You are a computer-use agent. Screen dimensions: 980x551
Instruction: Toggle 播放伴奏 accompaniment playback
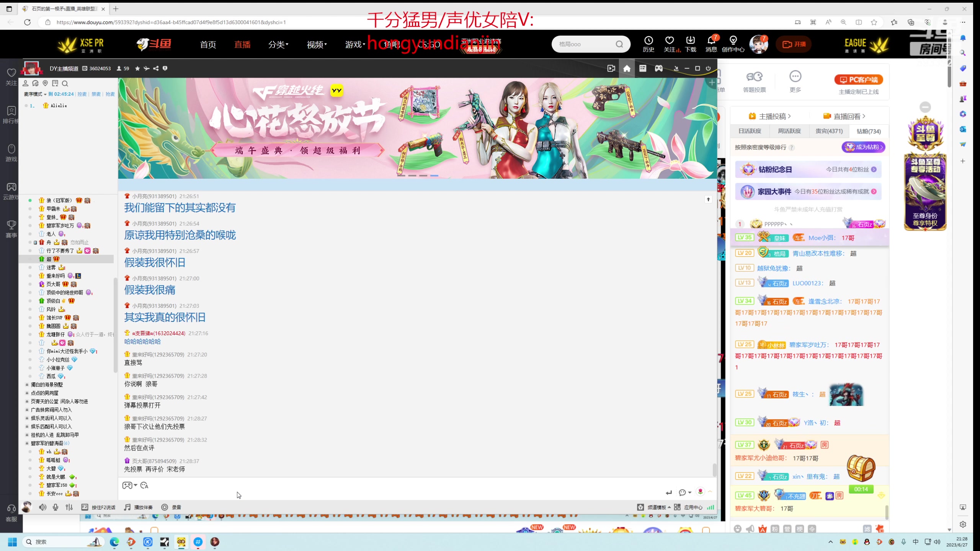(138, 507)
